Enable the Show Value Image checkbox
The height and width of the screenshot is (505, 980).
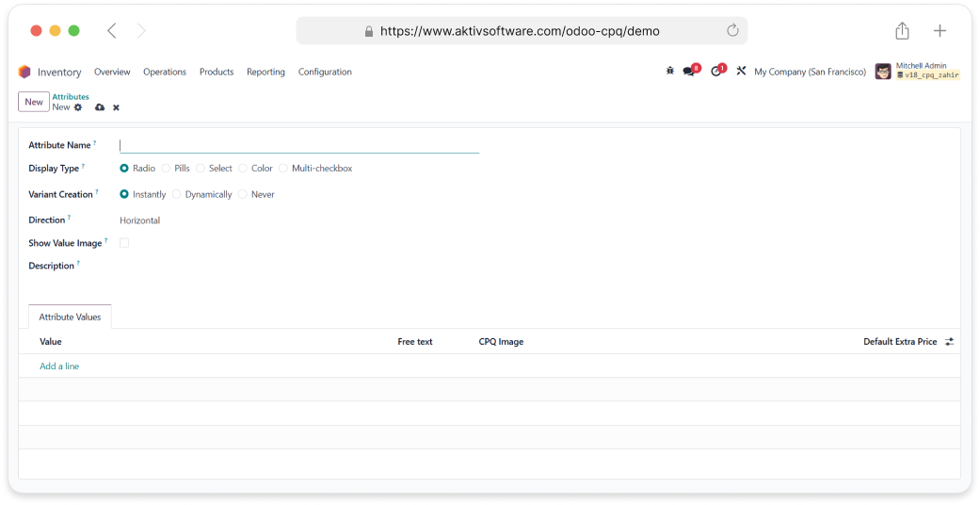[x=124, y=243]
